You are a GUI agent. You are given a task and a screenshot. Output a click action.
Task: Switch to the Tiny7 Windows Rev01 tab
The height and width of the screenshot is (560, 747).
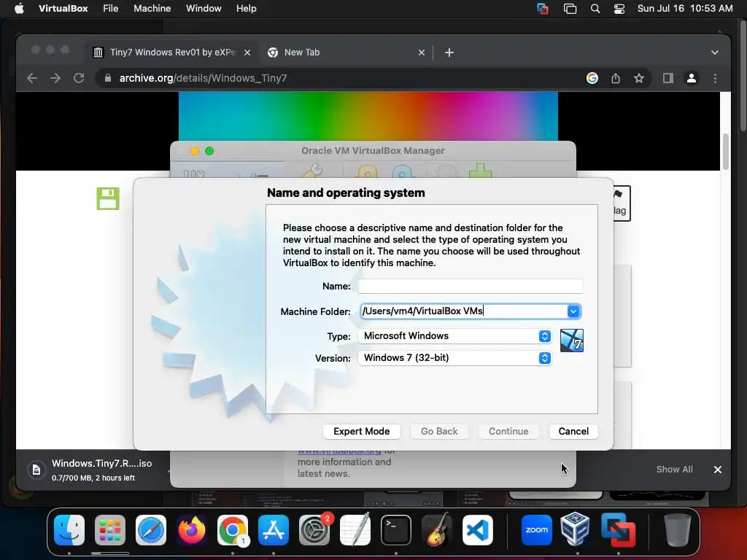[171, 52]
